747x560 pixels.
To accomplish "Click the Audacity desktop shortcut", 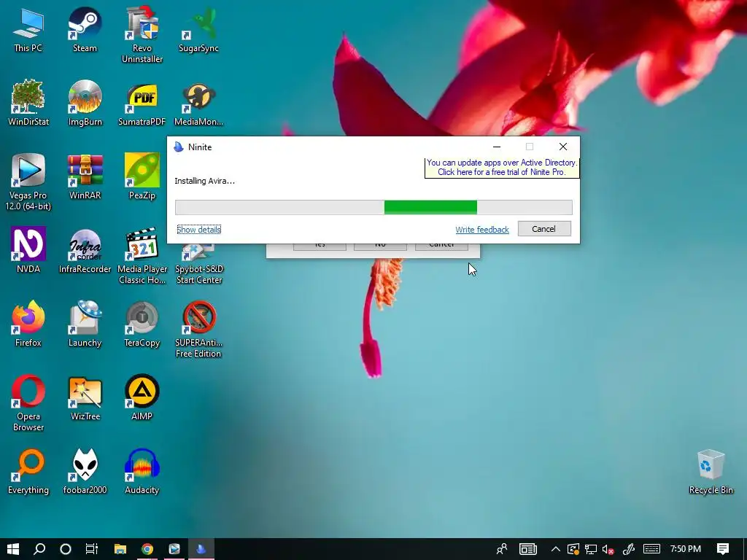I will click(x=142, y=472).
